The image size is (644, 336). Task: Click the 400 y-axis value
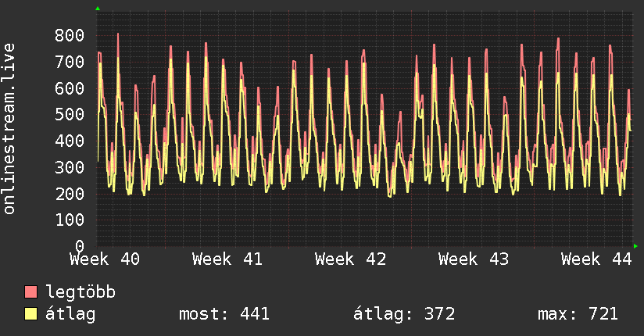click(70, 141)
